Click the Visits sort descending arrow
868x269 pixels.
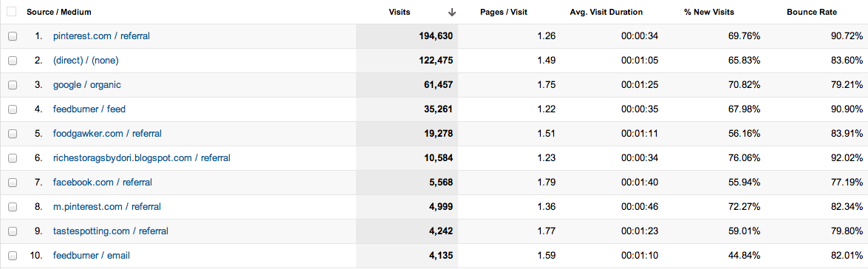pyautogui.click(x=451, y=12)
